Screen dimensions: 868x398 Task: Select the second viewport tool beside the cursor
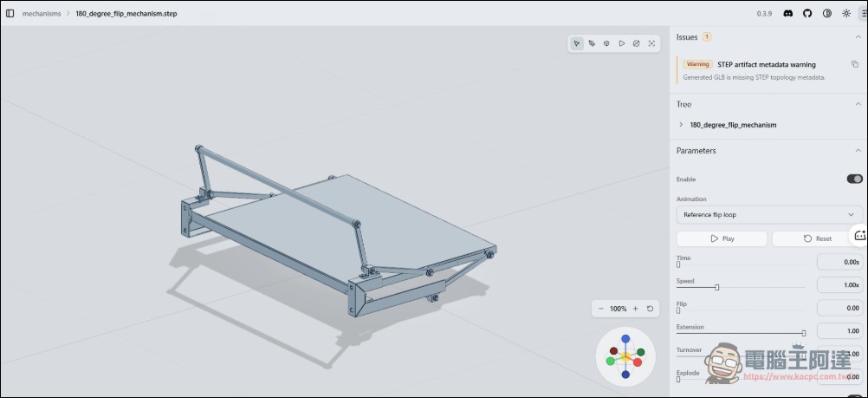point(592,43)
